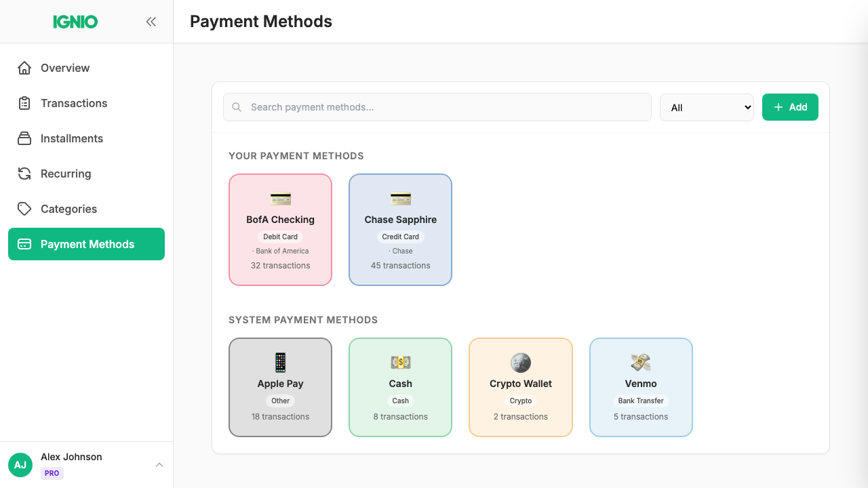Viewport: 868px width, 488px height.
Task: Select the Overview home icon
Action: click(x=24, y=68)
